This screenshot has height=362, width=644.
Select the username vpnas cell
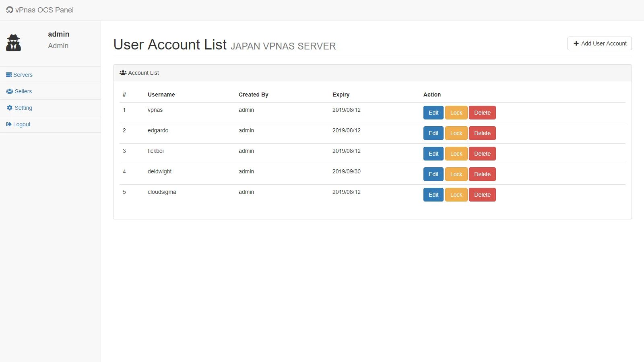155,110
